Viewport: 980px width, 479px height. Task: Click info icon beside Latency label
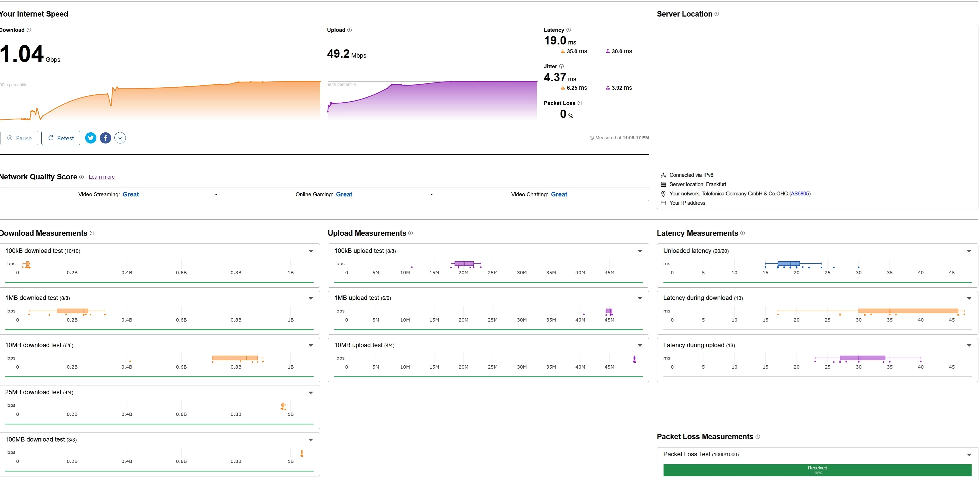569,30
